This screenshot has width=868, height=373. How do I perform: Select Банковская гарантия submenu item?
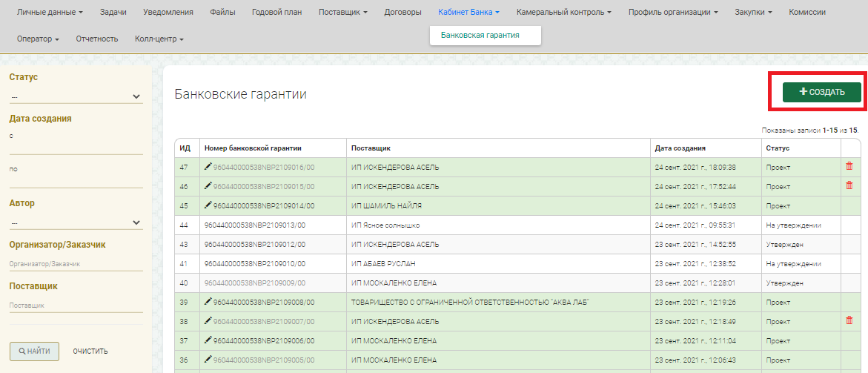pos(480,35)
